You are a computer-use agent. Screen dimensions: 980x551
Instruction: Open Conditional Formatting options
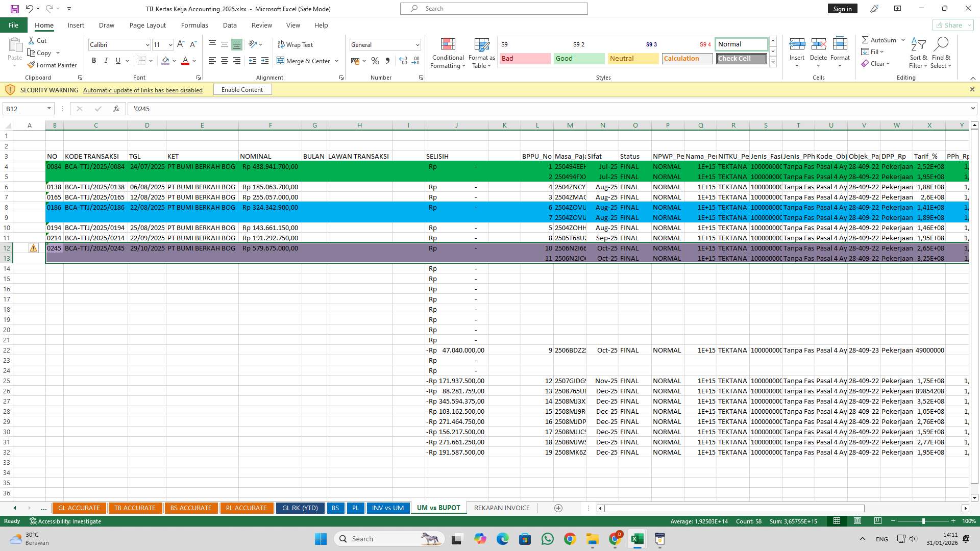tap(448, 53)
